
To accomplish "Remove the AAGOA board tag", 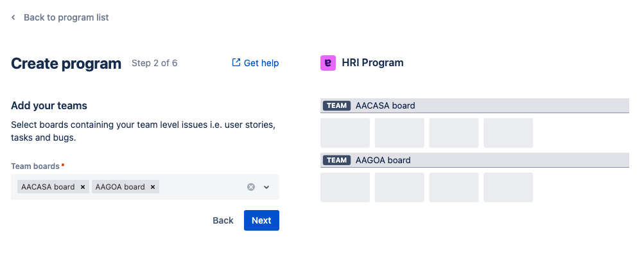I will click(153, 187).
